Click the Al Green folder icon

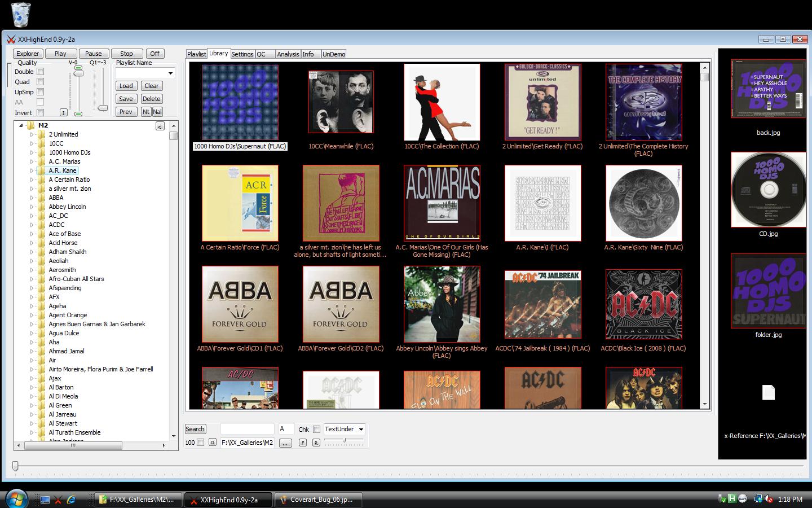[41, 405]
